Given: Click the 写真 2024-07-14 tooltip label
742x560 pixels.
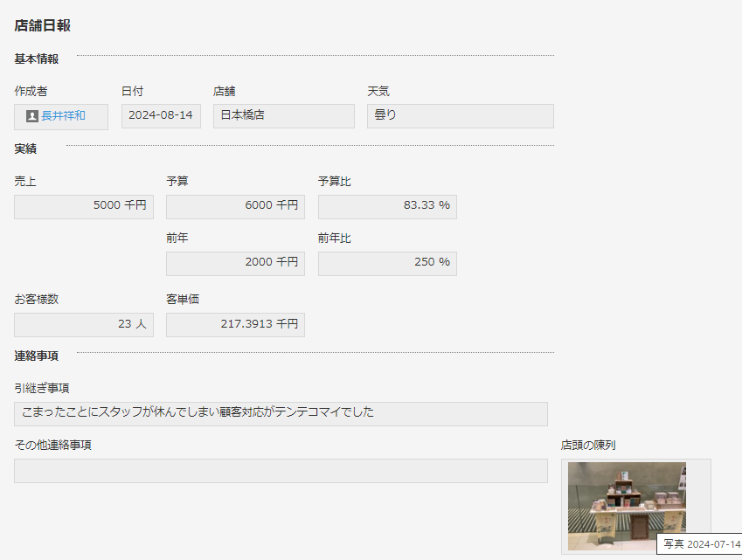Looking at the screenshot, I should click(701, 544).
